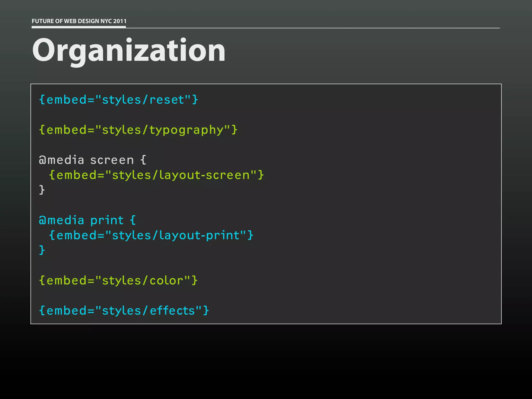Click the thick underline below the header text
Image resolution: width=532 pixels, height=399 pixels.
click(79, 27)
